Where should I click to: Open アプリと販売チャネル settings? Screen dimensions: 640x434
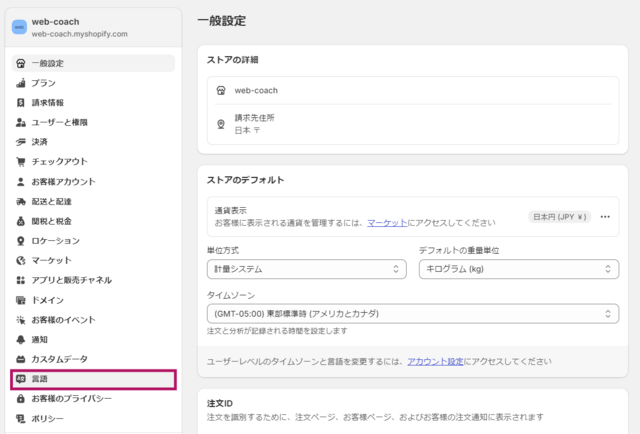click(93, 280)
